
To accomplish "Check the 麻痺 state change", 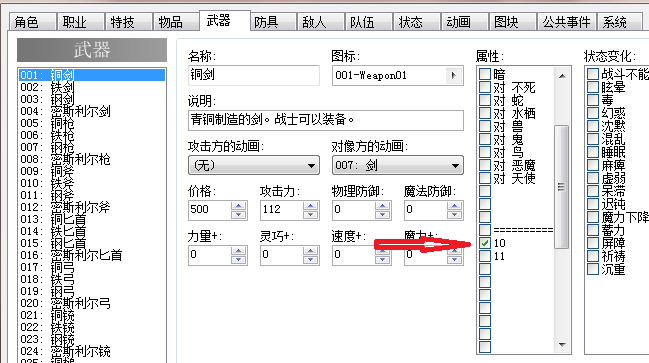I will click(593, 165).
